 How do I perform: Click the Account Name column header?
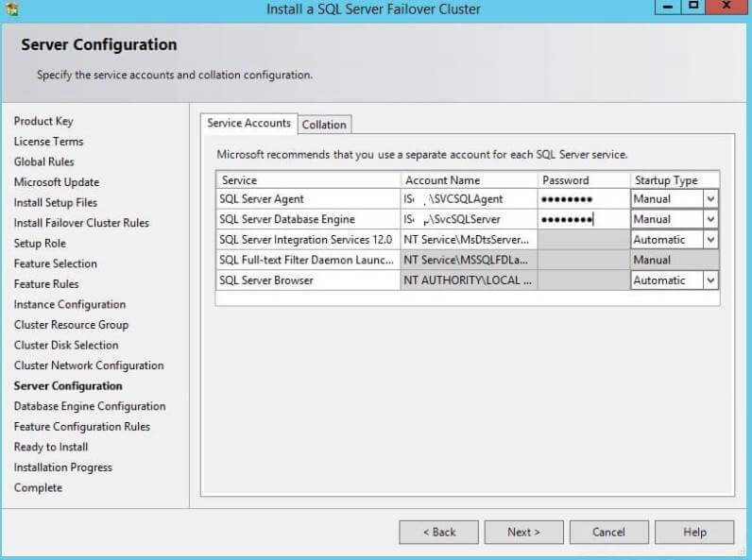(x=469, y=180)
